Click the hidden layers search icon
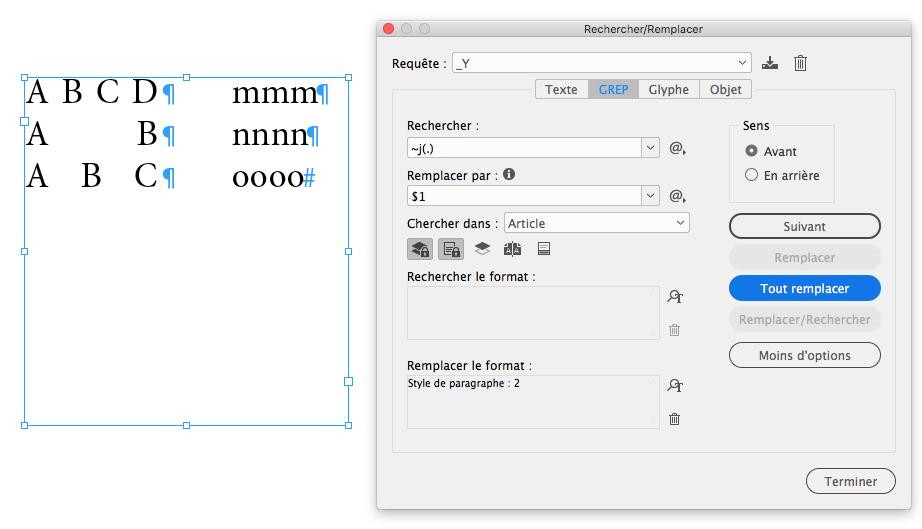The image size is (922, 529). click(482, 249)
